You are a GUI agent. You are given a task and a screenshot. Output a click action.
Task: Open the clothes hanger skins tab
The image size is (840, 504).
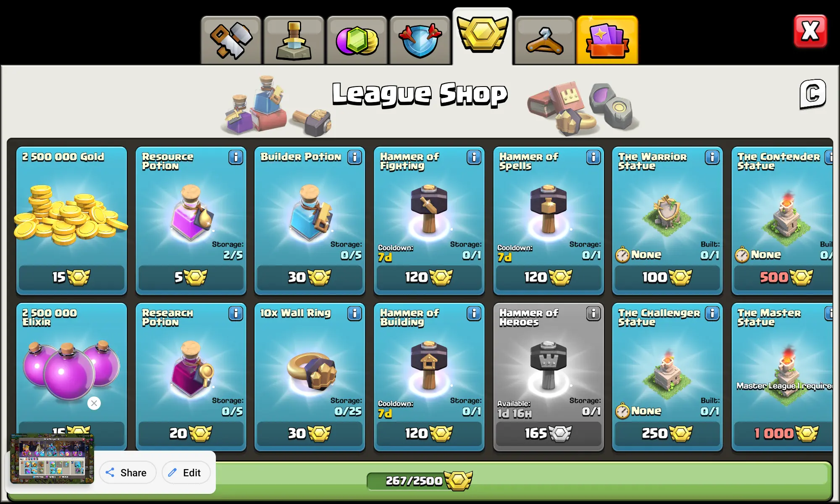[545, 40]
